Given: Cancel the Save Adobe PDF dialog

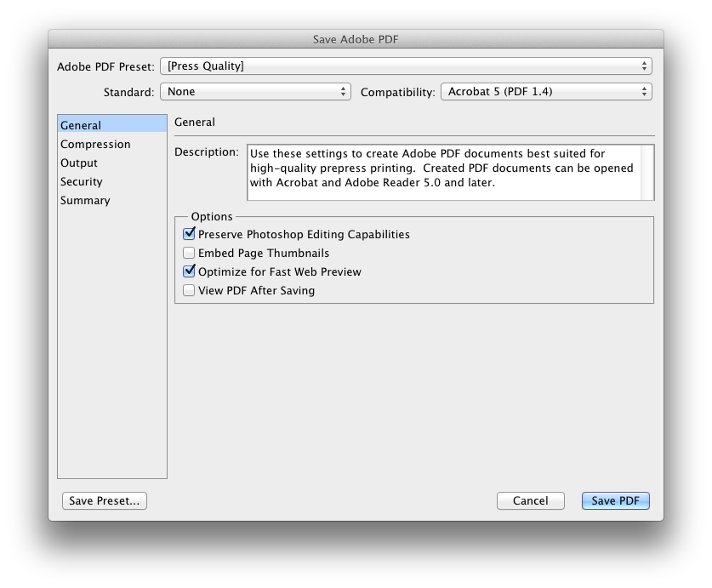Looking at the screenshot, I should click(x=530, y=500).
